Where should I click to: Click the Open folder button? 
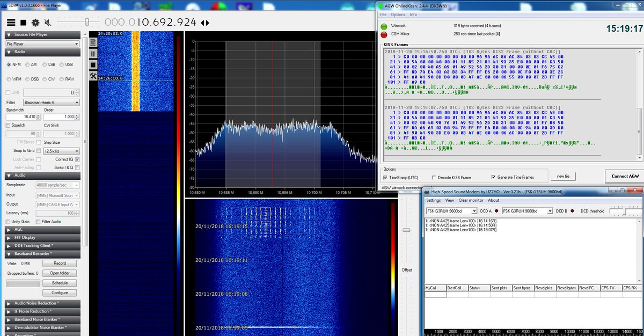(60, 273)
